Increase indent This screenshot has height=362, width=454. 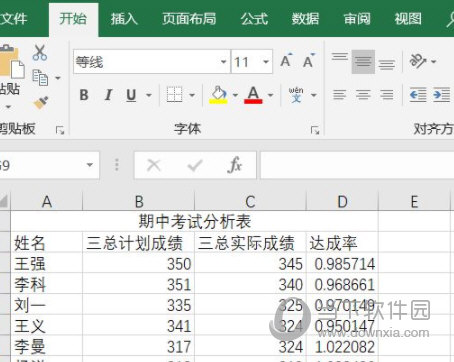click(x=442, y=95)
